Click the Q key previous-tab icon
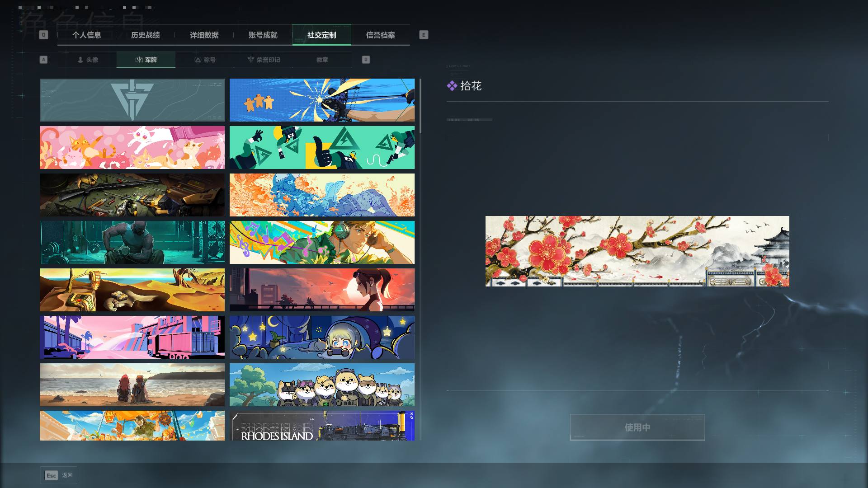Viewport: 868px width, 488px height. click(43, 35)
